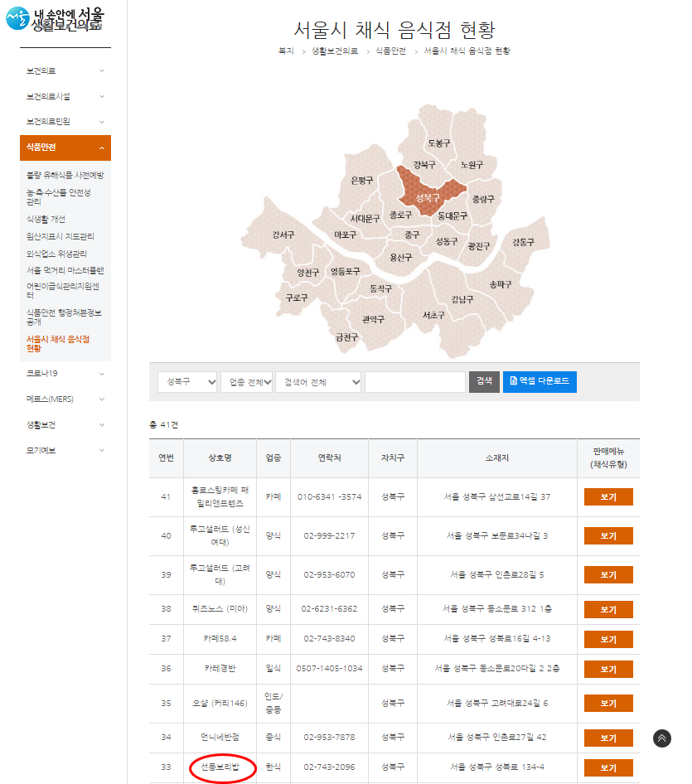692x784 pixels.
Task: Open 식생활 개선 sidebar item
Action: click(46, 219)
